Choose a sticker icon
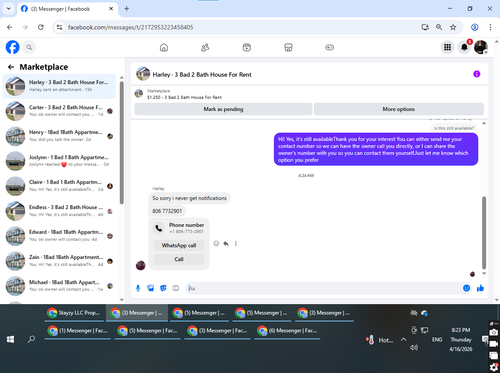The image size is (500, 373). [x=163, y=288]
